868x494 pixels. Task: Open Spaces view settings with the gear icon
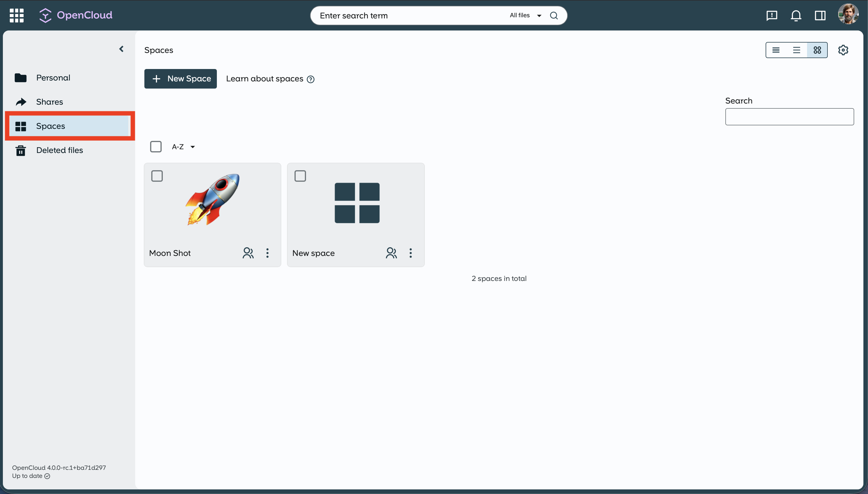click(843, 50)
